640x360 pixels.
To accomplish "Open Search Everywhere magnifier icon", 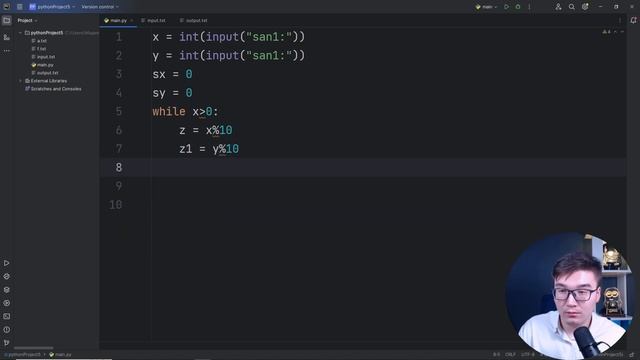I will pos(572,7).
